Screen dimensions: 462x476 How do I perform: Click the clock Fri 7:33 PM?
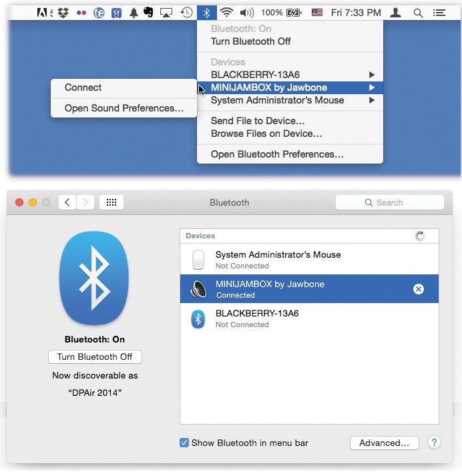356,13
